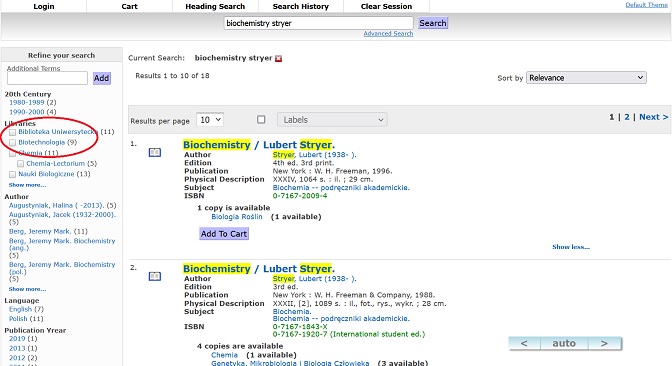Click the left arrow of the auto control

pos(524,343)
